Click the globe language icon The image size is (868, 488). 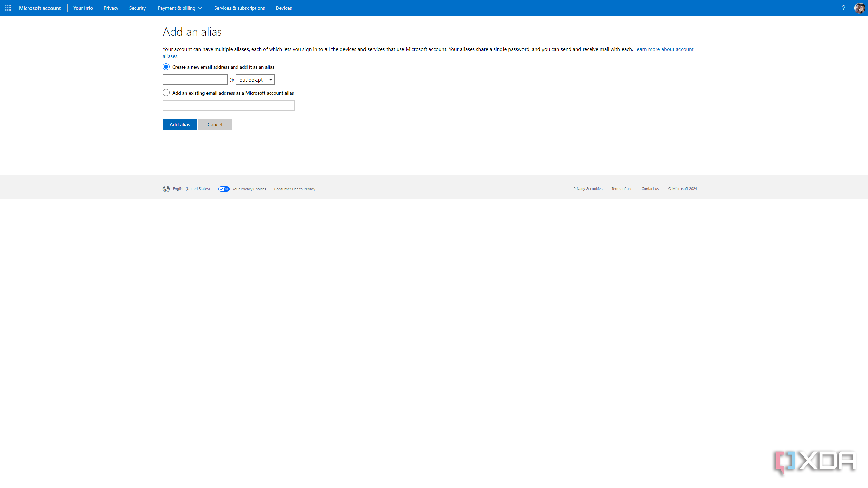click(x=166, y=189)
